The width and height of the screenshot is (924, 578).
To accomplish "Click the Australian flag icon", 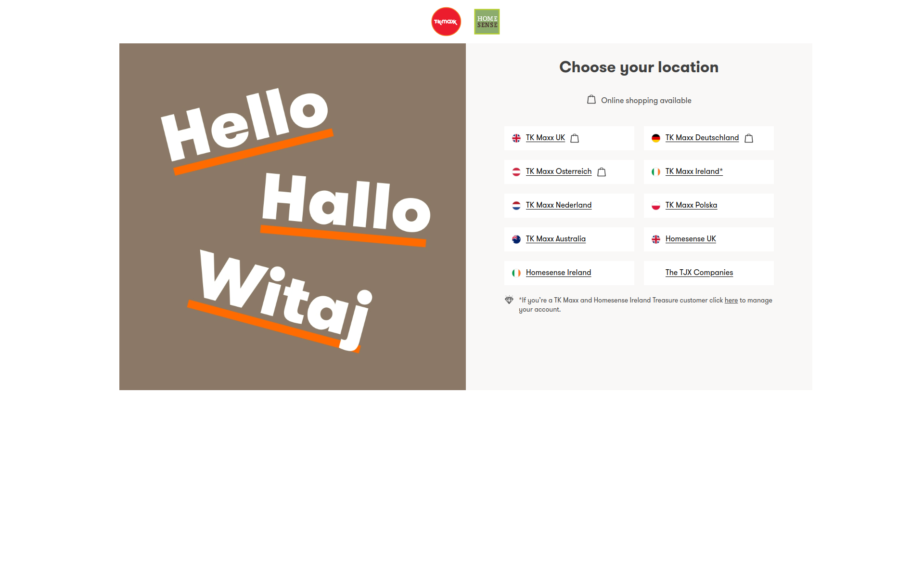I will [x=516, y=239].
